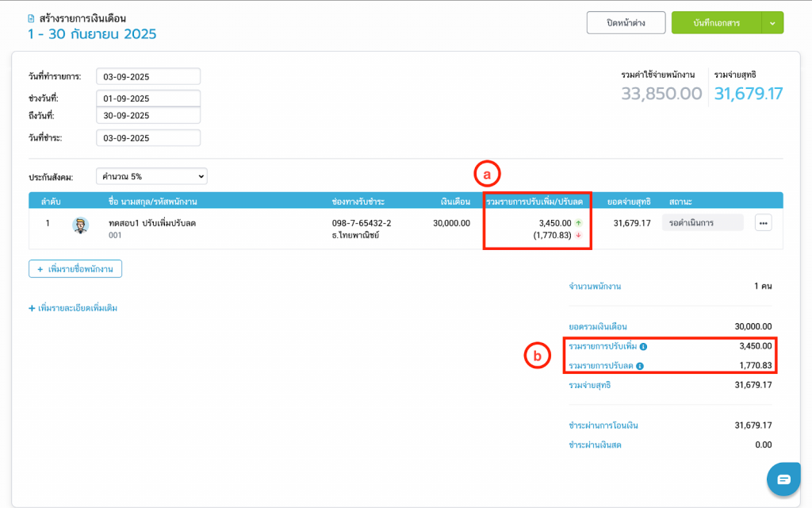Open the three-dot menu for employee row
The width and height of the screenshot is (812, 508).
[x=763, y=224]
